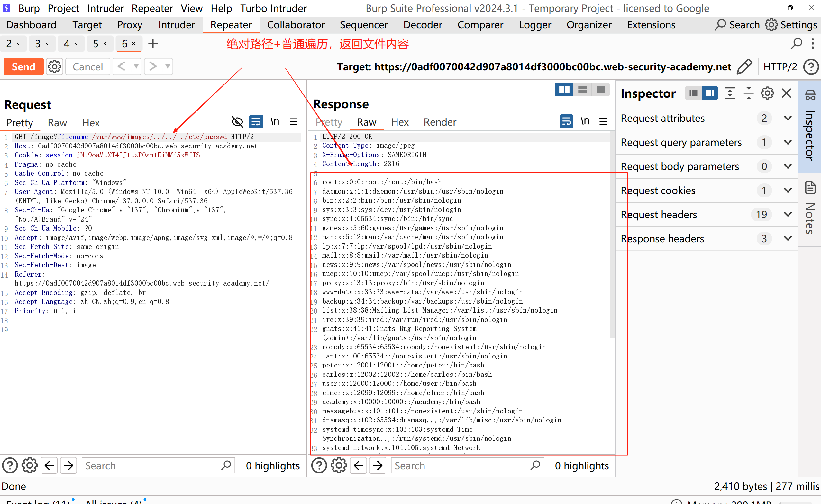
Task: Expand Request cookies section
Action: 788,190
